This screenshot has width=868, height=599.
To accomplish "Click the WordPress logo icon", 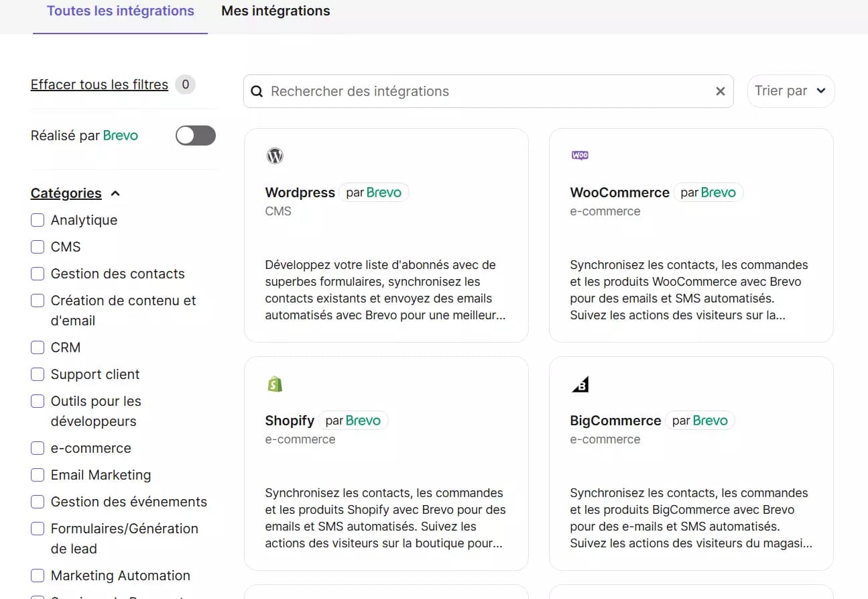I will click(275, 156).
